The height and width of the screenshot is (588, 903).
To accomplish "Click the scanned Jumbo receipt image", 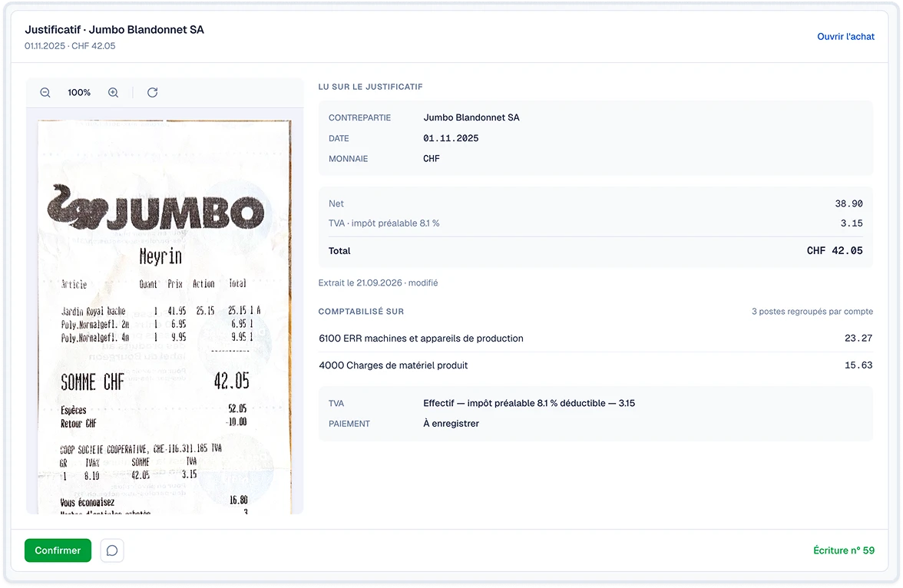I will pyautogui.click(x=164, y=317).
